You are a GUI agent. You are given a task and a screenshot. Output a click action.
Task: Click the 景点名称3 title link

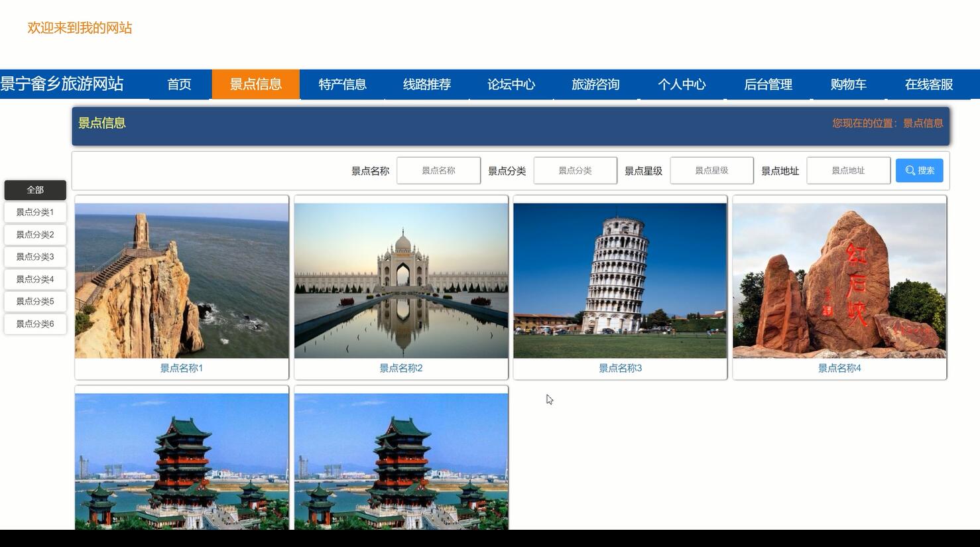click(x=620, y=368)
